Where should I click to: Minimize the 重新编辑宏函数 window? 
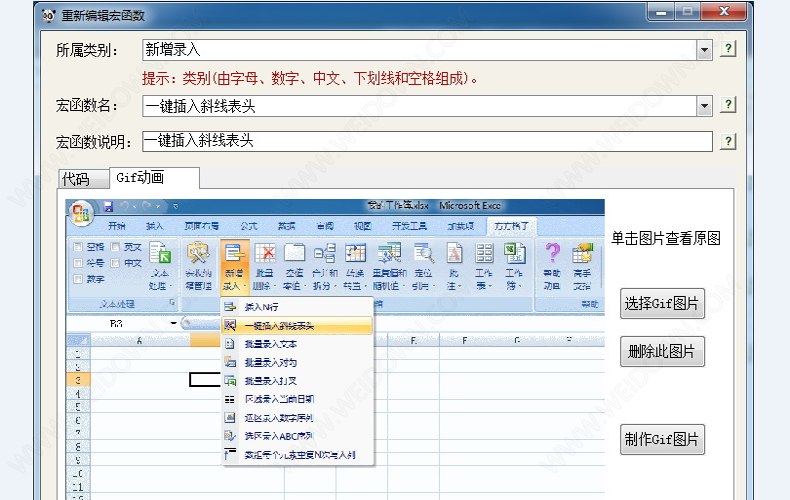coord(662,12)
